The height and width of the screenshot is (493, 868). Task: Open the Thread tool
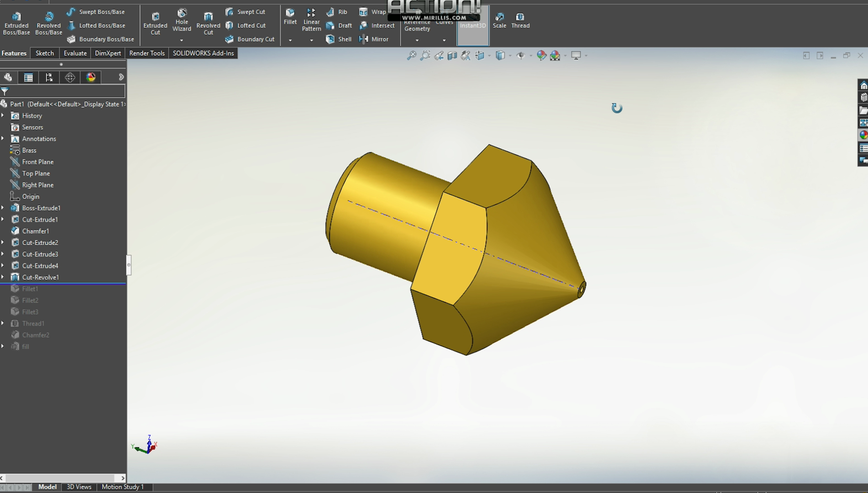[520, 20]
